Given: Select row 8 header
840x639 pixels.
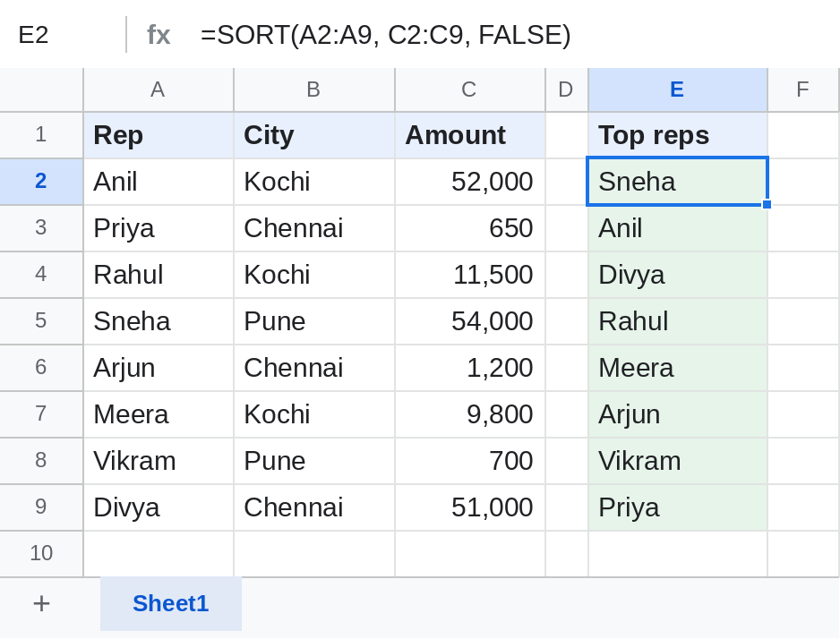Looking at the screenshot, I should click(41, 461).
